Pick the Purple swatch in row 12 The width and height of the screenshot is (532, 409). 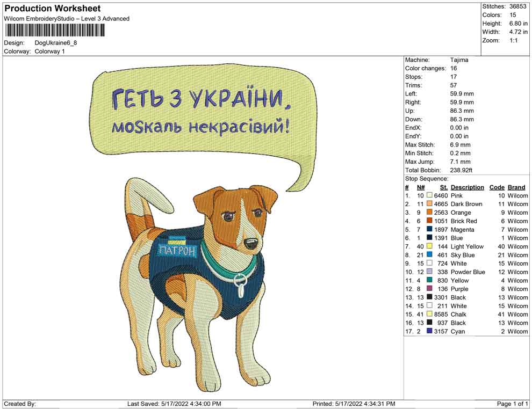[x=429, y=289]
